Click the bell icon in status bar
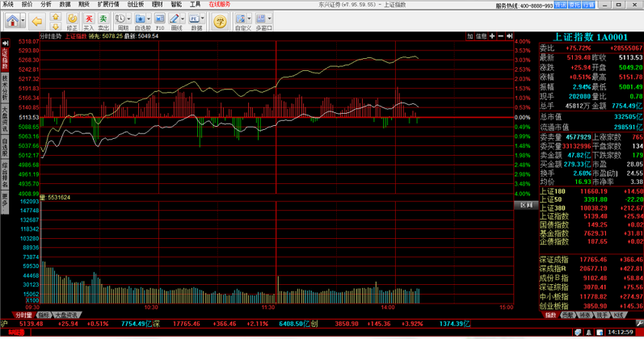644x339 pixels. [589, 332]
